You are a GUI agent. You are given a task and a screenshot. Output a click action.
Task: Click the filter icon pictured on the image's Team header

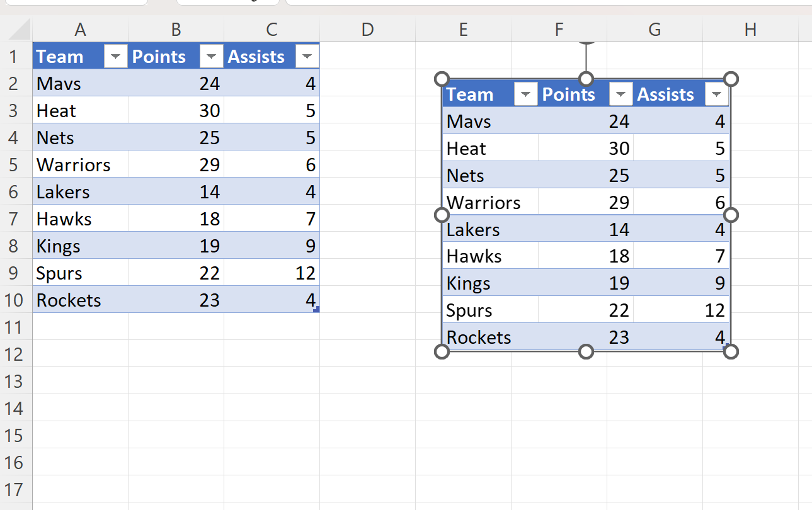[526, 94]
